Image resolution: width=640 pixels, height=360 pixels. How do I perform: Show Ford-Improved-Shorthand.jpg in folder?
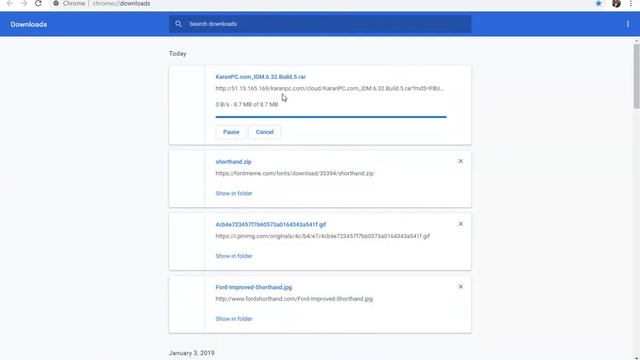tap(234, 319)
